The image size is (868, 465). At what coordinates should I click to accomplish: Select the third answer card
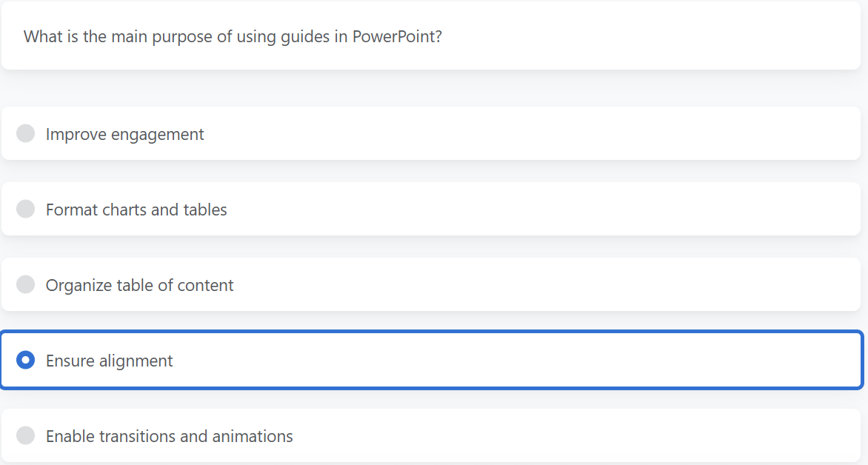434,285
